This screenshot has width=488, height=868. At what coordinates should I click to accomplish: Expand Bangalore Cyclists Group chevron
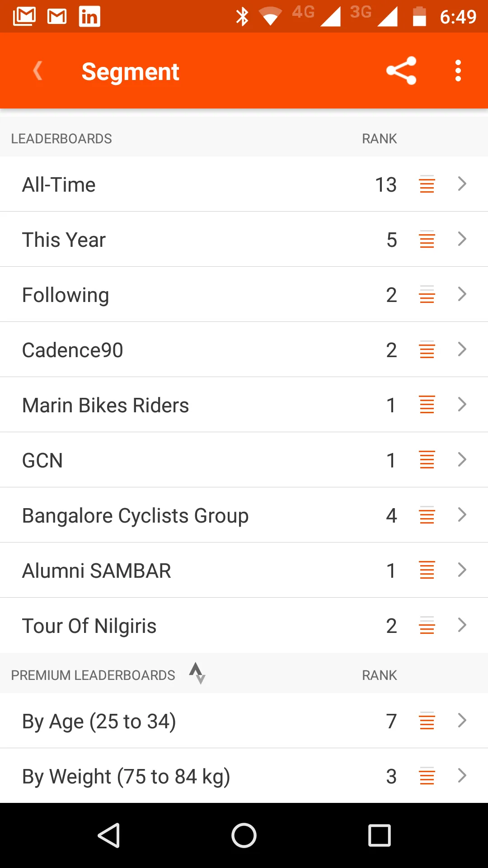tap(462, 515)
